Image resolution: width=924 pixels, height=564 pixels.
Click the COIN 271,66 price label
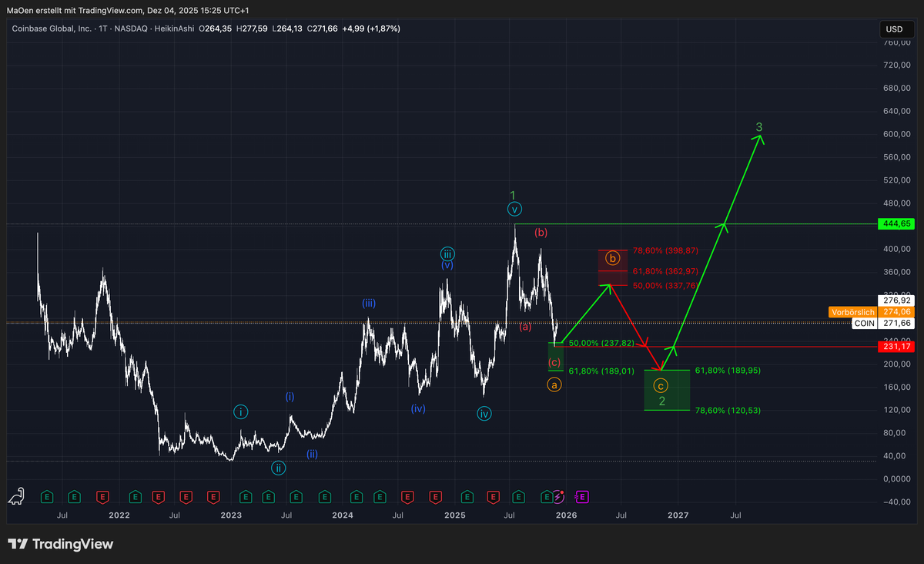click(x=882, y=323)
